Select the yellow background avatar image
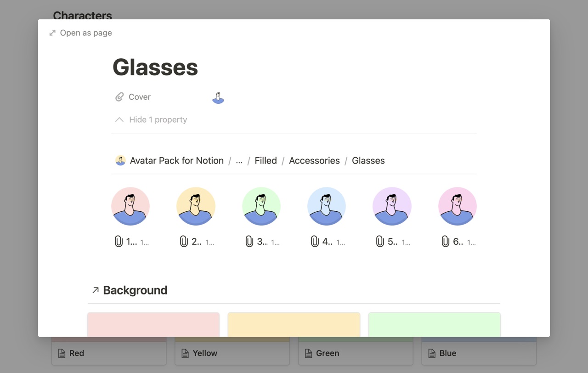 (x=196, y=206)
